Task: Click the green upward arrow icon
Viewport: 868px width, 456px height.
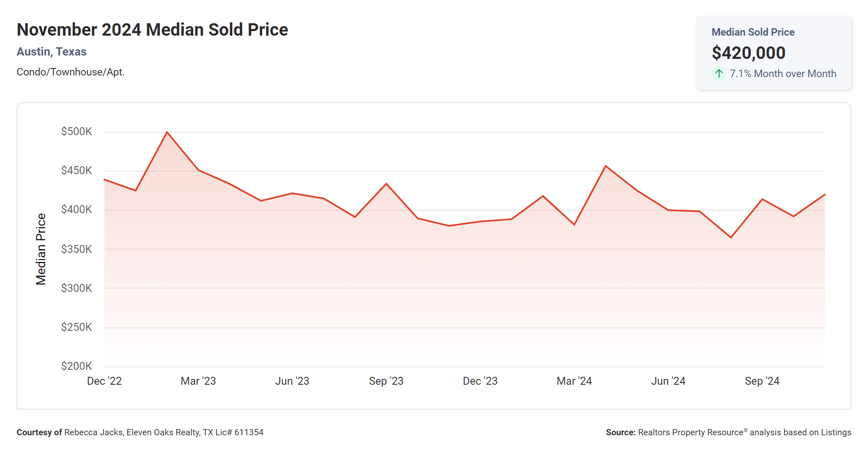Action: click(719, 74)
